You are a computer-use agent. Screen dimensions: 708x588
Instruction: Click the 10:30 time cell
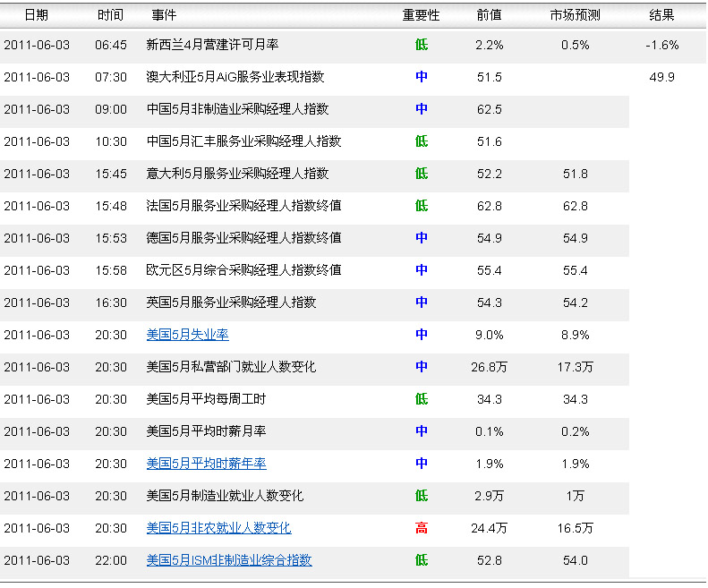(x=111, y=141)
